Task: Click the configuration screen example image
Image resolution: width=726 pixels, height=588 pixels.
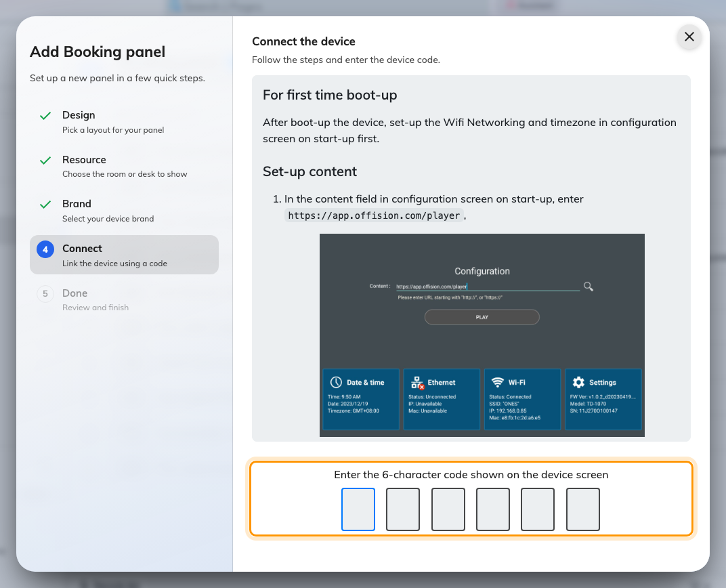Action: coord(482,335)
